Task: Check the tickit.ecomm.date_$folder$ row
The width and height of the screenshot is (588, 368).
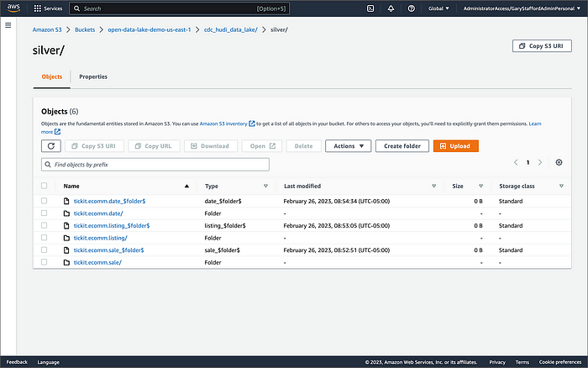Action: point(45,201)
